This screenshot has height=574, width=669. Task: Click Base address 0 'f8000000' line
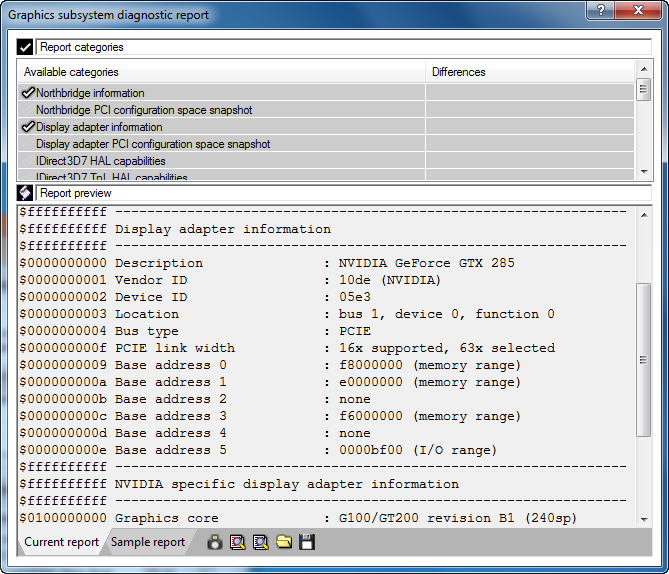point(270,365)
